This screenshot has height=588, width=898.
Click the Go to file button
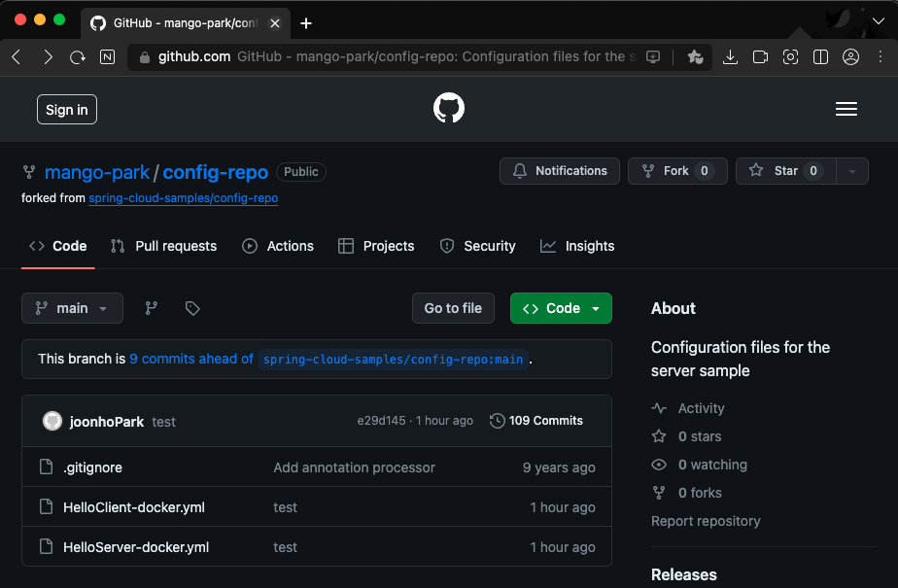[x=453, y=308]
